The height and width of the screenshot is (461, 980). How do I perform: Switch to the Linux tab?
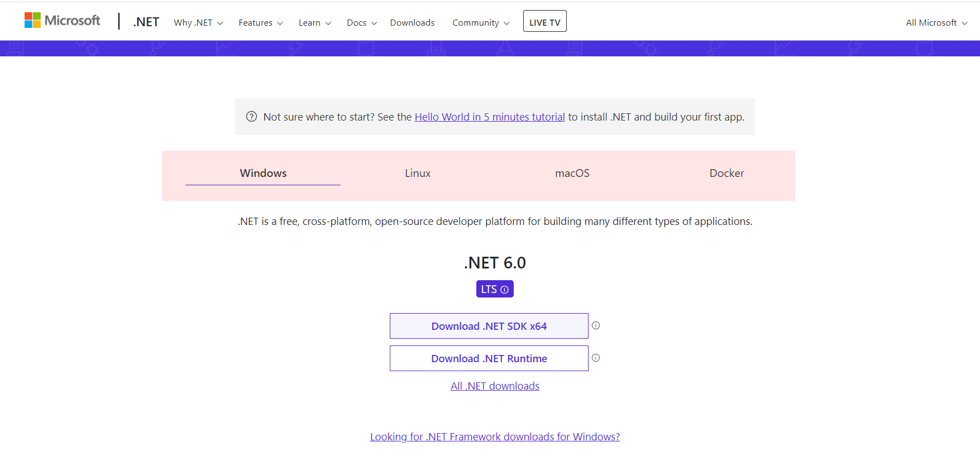click(418, 174)
